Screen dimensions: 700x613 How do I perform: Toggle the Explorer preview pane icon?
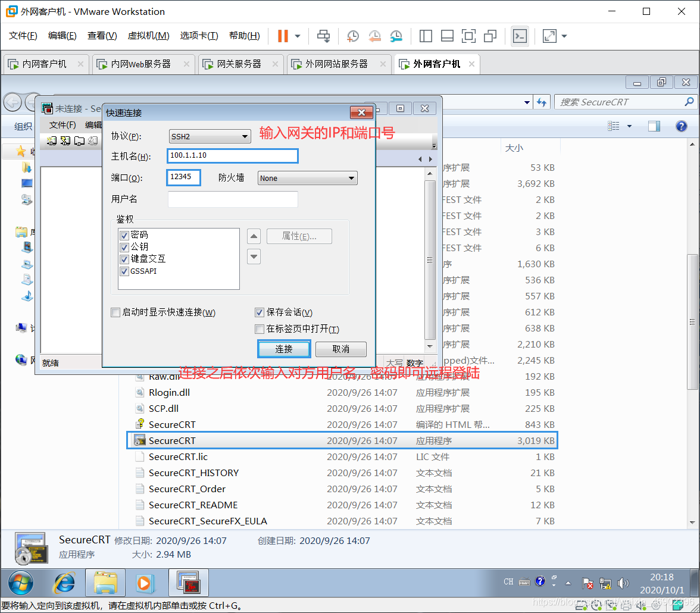[x=654, y=126]
